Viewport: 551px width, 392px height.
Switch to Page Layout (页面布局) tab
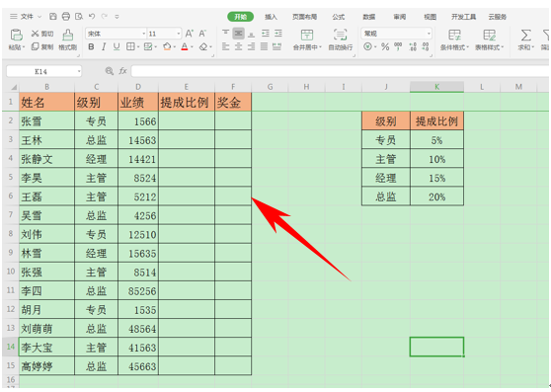305,17
